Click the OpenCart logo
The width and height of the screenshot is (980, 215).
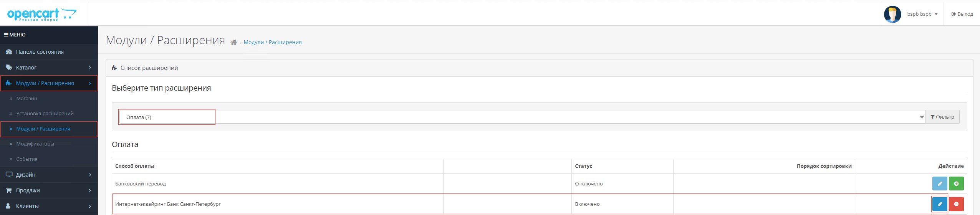click(x=41, y=15)
